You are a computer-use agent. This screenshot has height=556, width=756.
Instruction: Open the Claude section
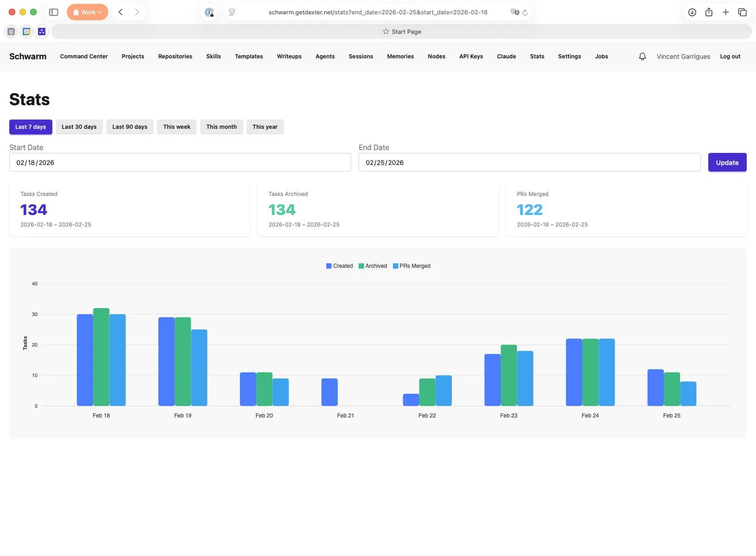(x=506, y=56)
